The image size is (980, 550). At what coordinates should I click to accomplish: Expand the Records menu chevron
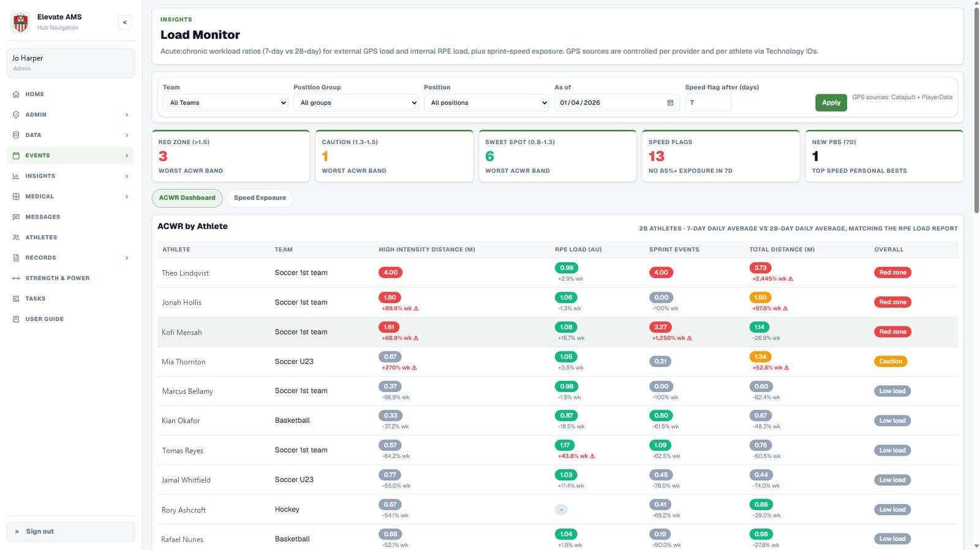click(127, 258)
